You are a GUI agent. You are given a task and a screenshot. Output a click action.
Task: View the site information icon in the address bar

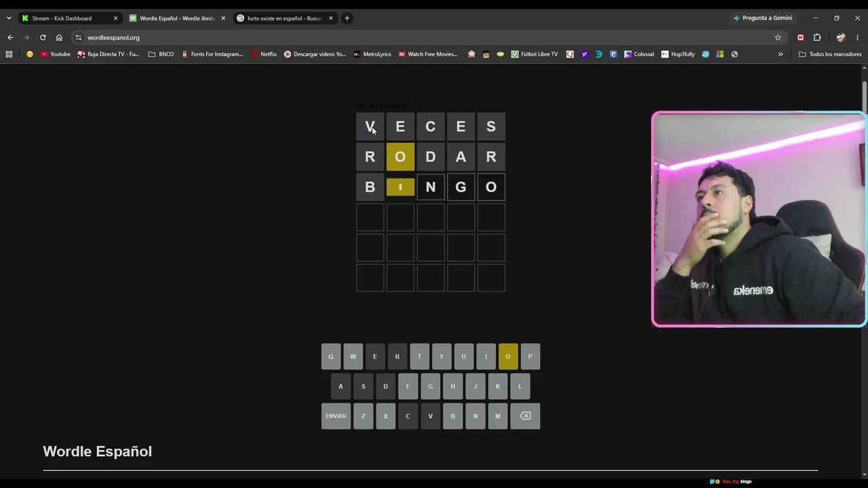(x=79, y=37)
